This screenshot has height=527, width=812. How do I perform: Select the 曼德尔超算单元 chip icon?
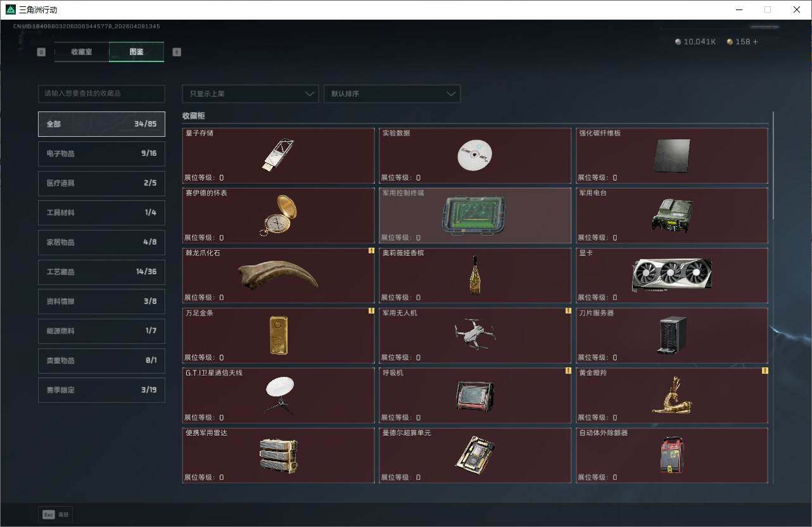(474, 455)
